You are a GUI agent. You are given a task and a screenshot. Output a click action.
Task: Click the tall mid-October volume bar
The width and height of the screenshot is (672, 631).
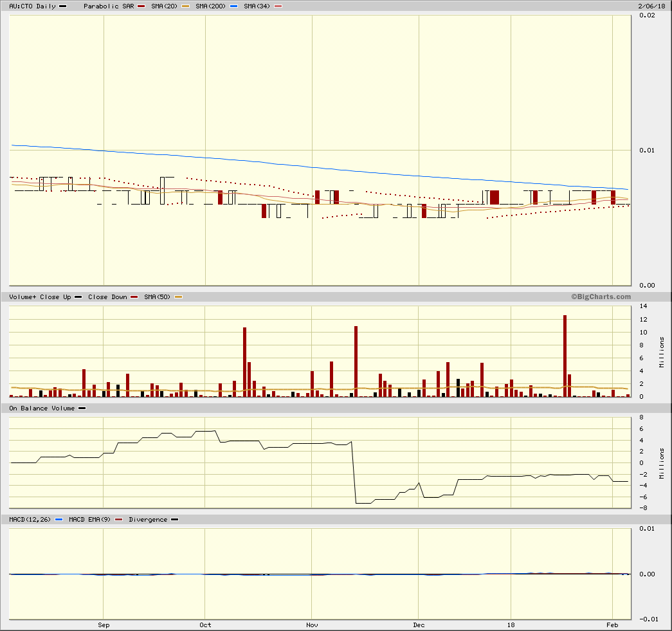tap(245, 361)
